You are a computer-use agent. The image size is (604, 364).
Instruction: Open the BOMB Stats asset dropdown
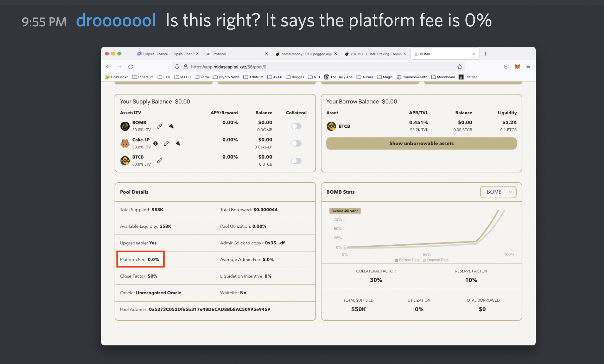[x=498, y=192]
